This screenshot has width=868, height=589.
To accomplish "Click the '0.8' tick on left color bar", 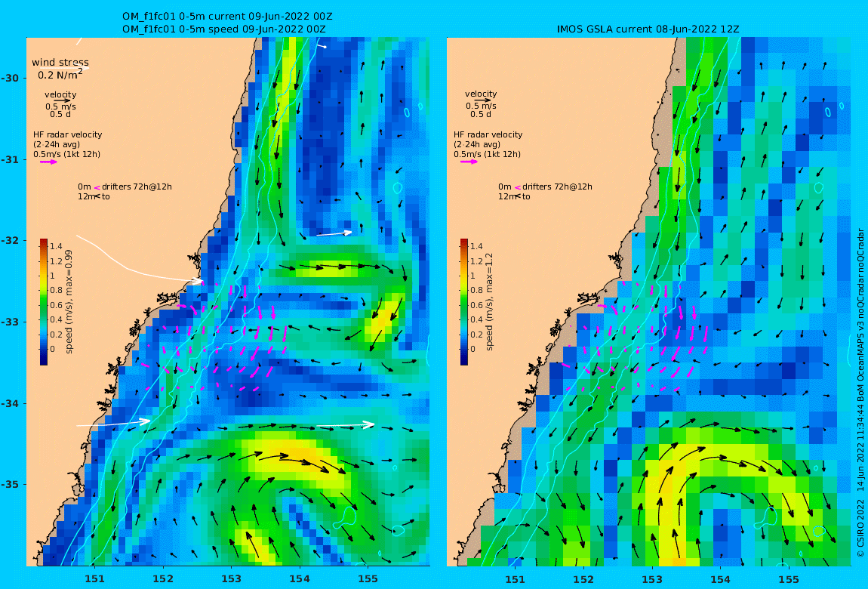I will [x=56, y=291].
